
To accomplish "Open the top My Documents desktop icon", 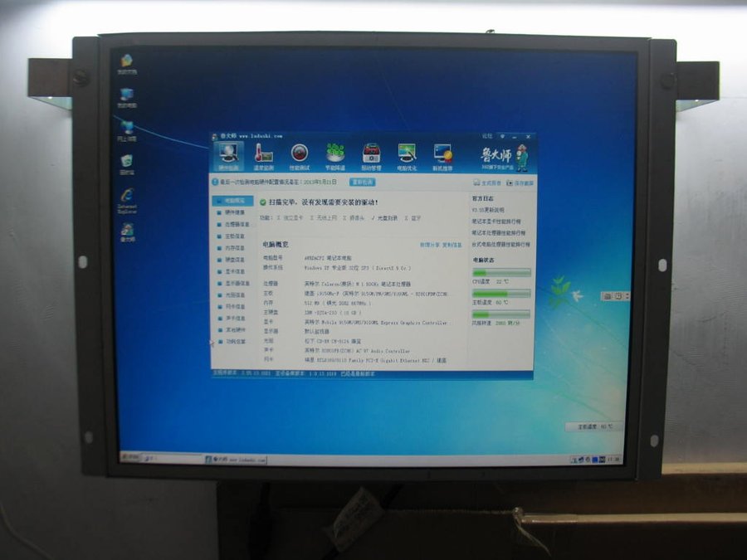I will coord(127,64).
